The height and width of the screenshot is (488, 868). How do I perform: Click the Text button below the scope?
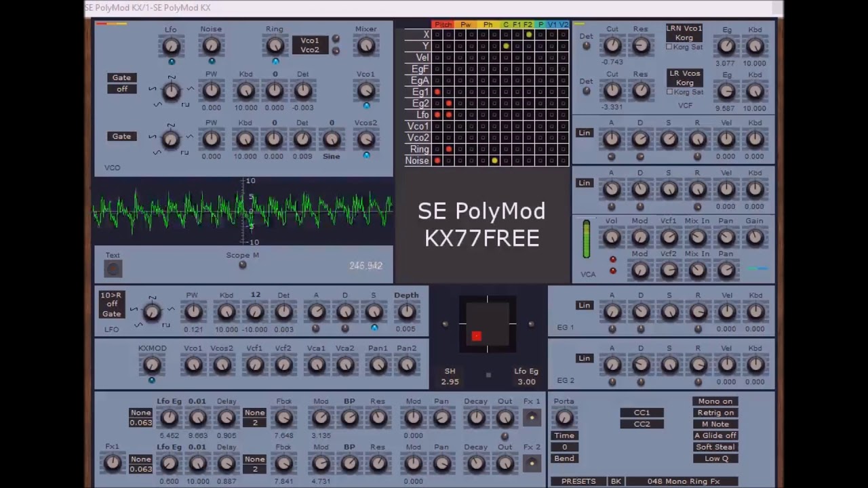[x=113, y=269]
